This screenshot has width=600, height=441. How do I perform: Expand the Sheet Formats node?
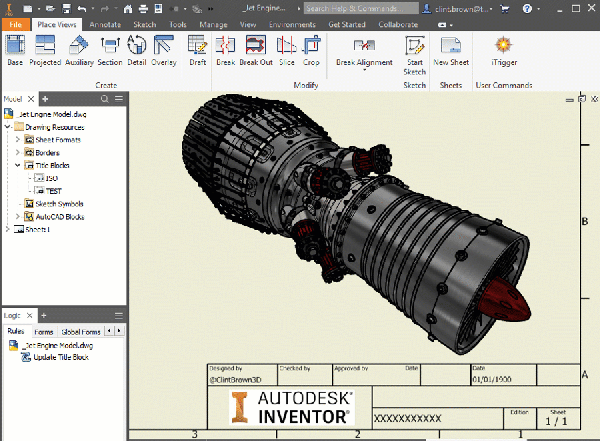(x=17, y=140)
